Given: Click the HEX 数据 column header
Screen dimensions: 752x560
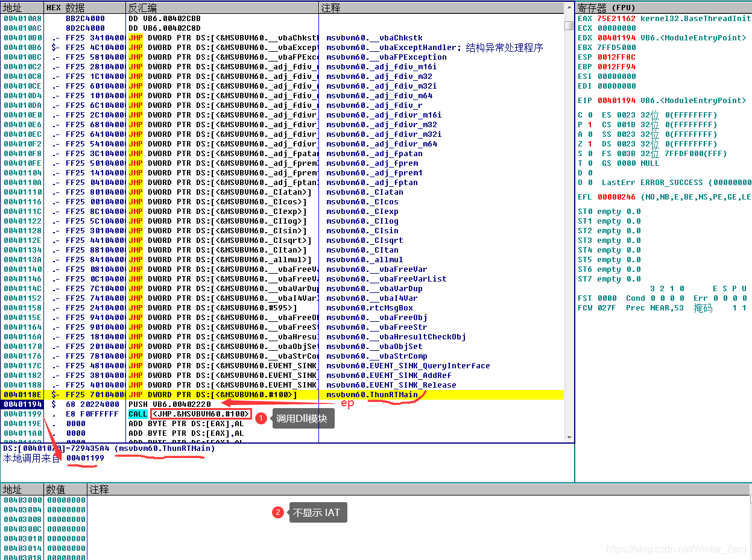Looking at the screenshot, I should pyautogui.click(x=84, y=8).
